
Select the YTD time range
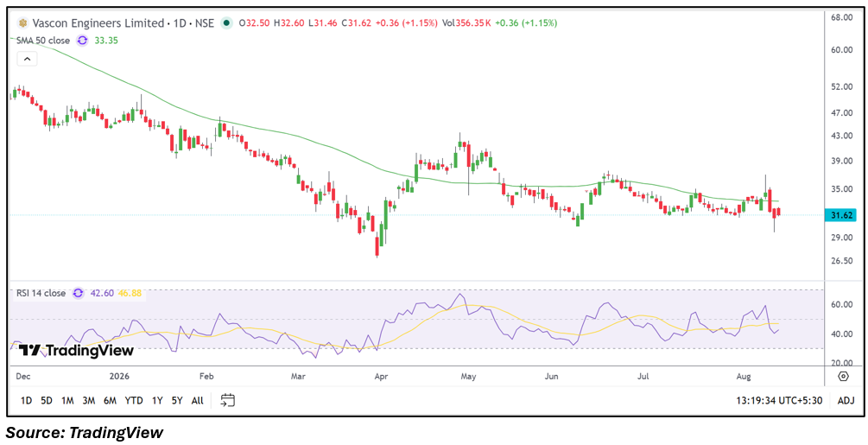pos(133,400)
